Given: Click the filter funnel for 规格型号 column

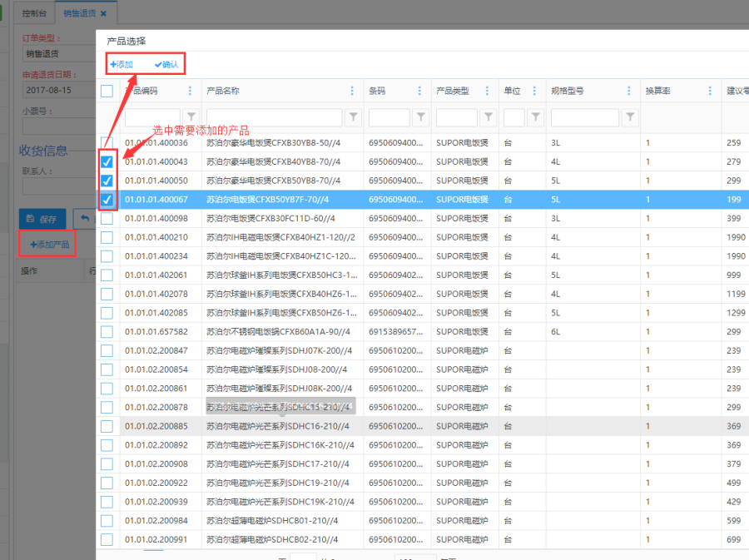Looking at the screenshot, I should [630, 117].
